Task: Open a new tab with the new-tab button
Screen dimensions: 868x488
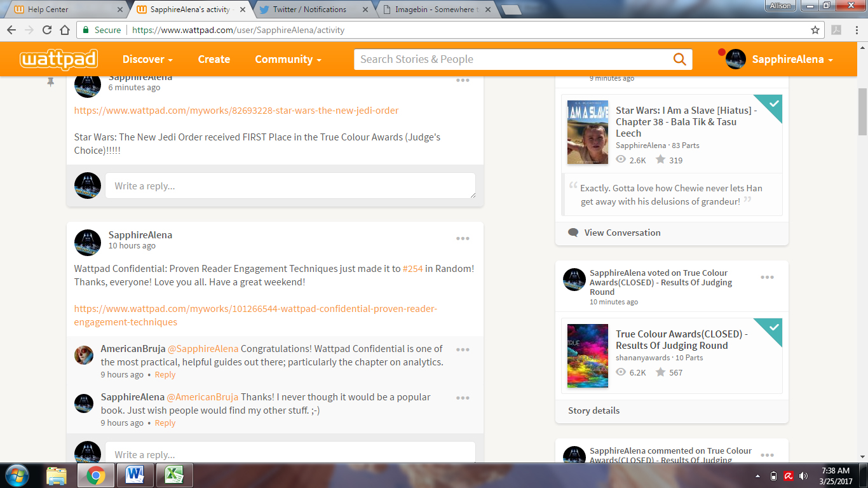Action: 512,10
